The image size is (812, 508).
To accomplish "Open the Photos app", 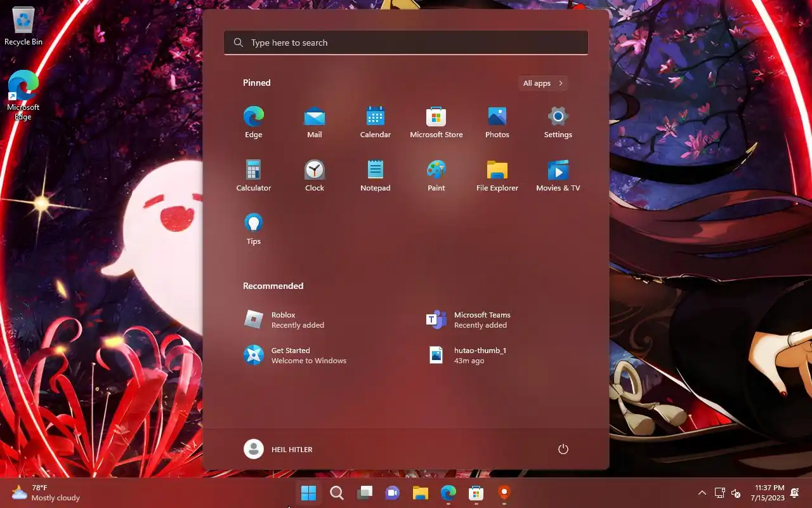I will 497,123.
